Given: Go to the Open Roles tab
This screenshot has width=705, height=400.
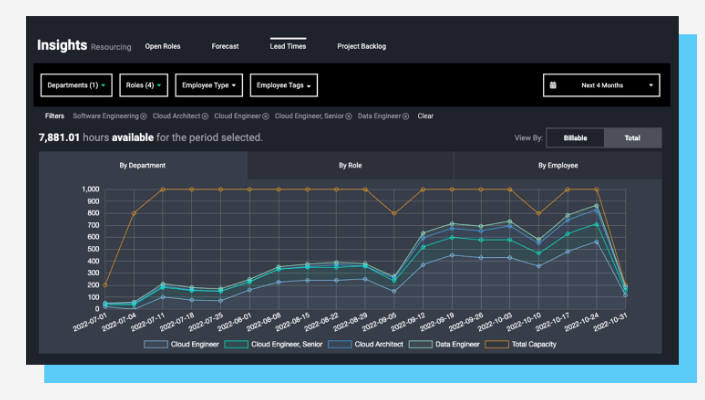Looking at the screenshot, I should tap(163, 46).
